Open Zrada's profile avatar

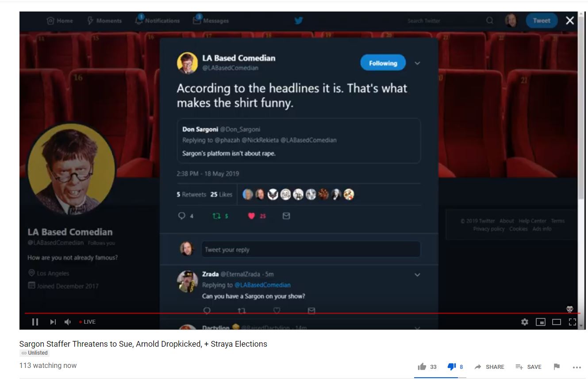pyautogui.click(x=188, y=282)
